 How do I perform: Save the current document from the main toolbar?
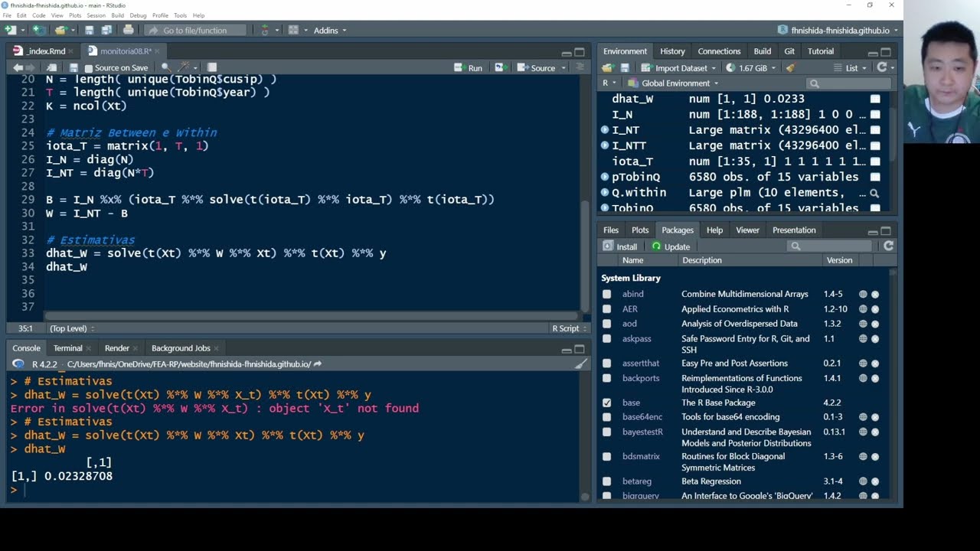90,30
